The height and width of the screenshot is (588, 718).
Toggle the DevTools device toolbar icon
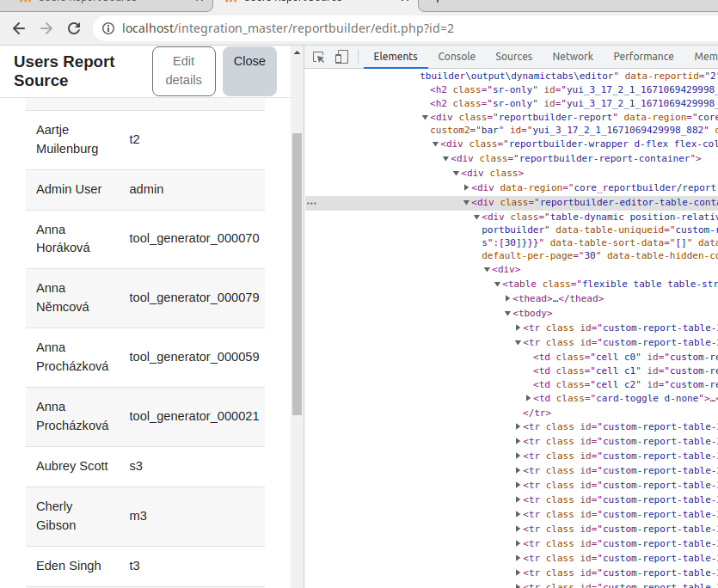(x=341, y=57)
